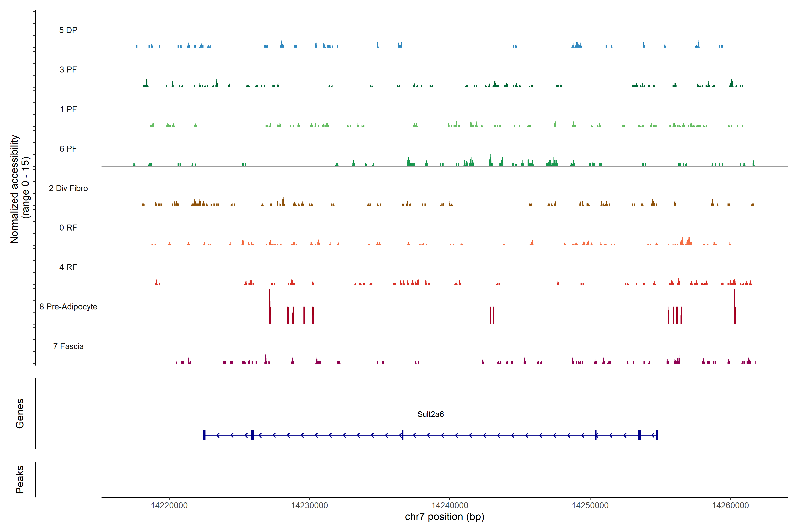Image resolution: width=798 pixels, height=532 pixels.
Task: Select the 1 PF track label
Action: click(68, 109)
